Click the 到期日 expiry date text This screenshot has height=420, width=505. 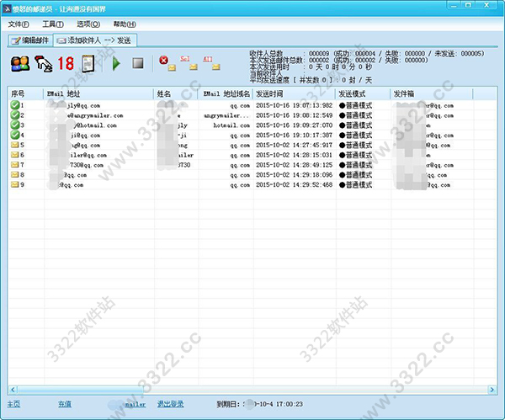click(x=259, y=404)
